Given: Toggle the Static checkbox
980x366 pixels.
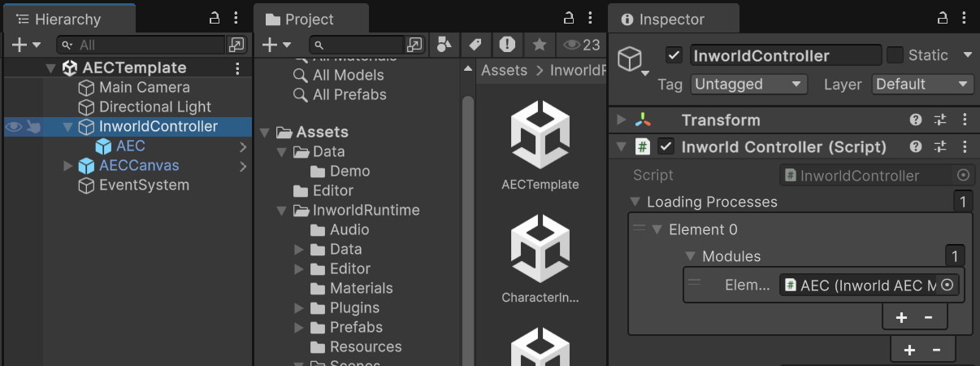Looking at the screenshot, I should point(895,55).
